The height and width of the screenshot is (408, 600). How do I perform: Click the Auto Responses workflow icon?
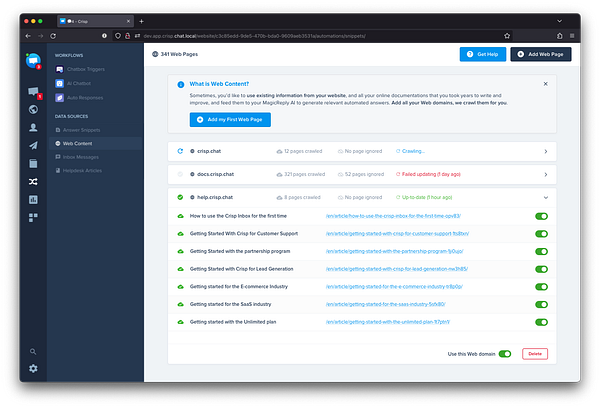[x=59, y=98]
